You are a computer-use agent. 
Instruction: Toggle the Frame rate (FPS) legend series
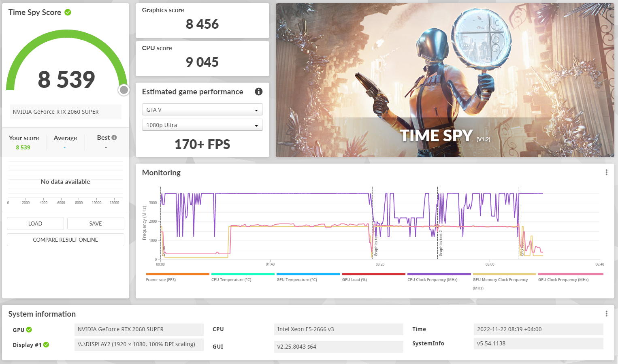pyautogui.click(x=177, y=277)
